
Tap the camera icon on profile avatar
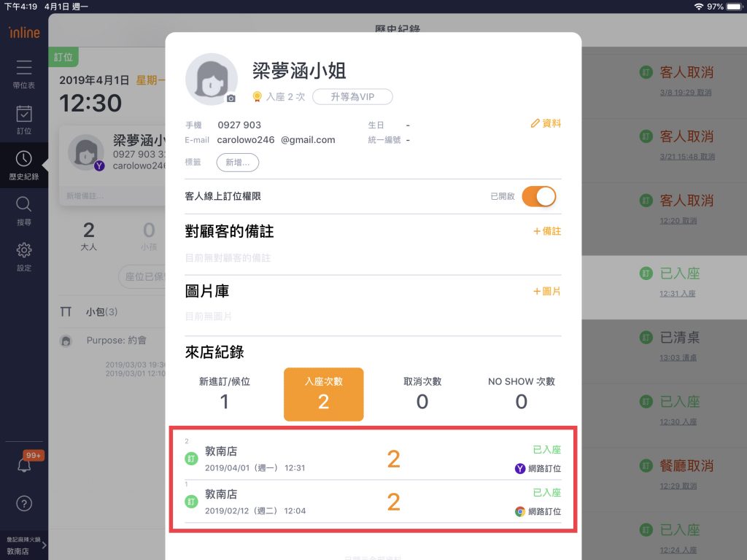pyautogui.click(x=231, y=98)
